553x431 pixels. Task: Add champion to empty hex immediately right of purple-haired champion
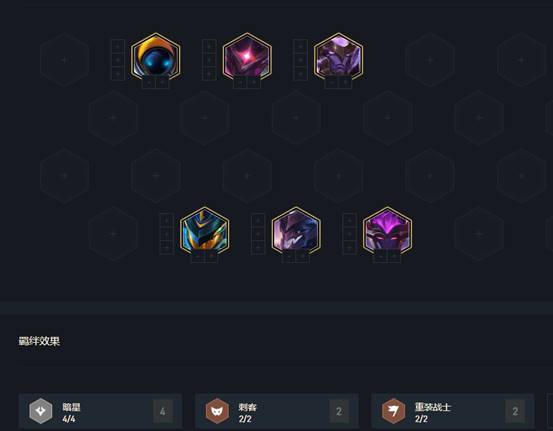pos(479,234)
